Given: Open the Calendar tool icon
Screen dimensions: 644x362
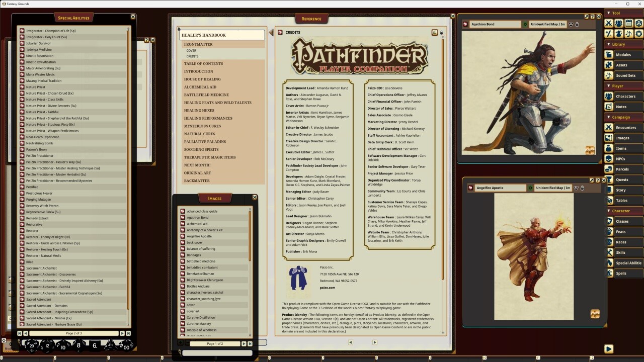Looking at the screenshot, I should click(x=628, y=23).
